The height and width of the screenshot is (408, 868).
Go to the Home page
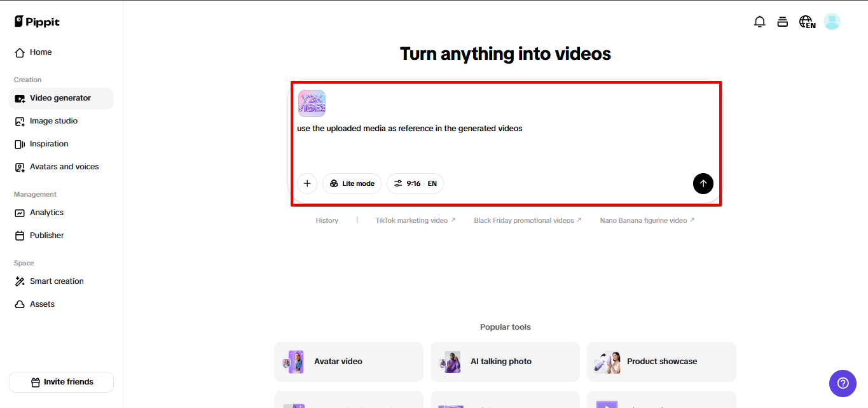(39, 52)
